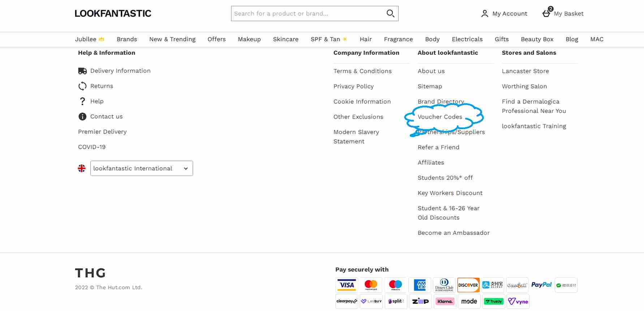Click the Mastercard payment icon
644x311 pixels.
[371, 285]
